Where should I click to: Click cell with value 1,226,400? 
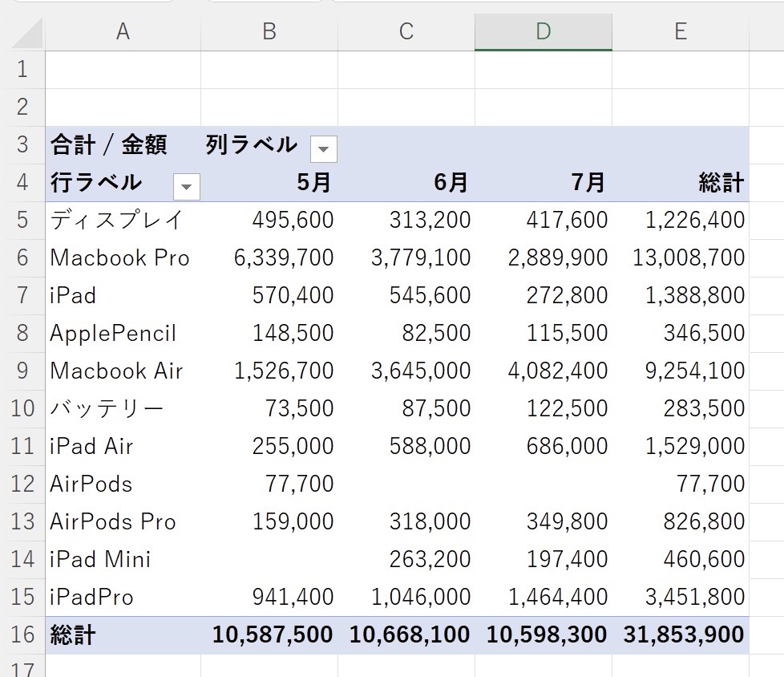pyautogui.click(x=681, y=220)
